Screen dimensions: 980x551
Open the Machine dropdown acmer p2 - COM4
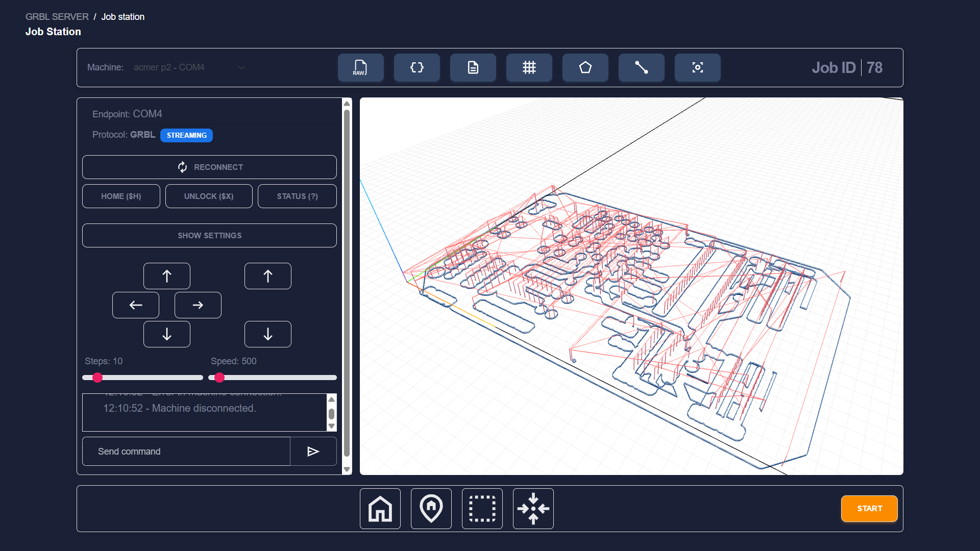(189, 67)
